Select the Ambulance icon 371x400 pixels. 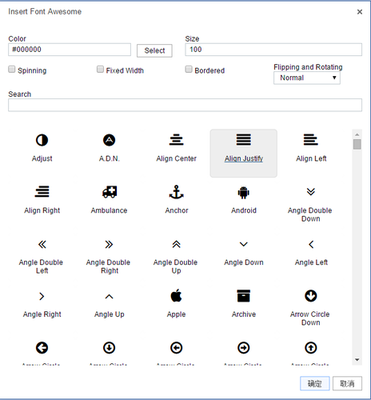(x=109, y=192)
